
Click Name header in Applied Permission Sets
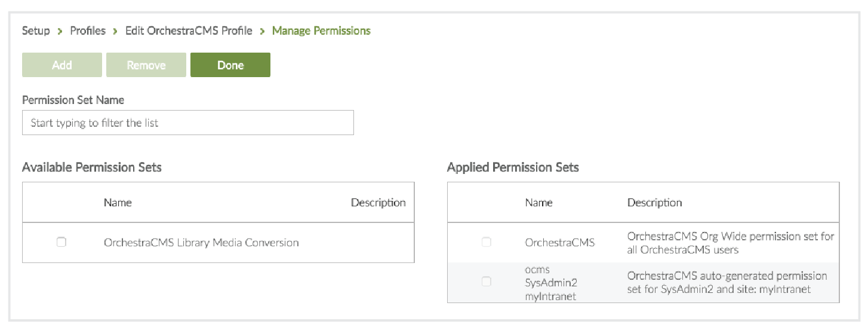coord(538,203)
